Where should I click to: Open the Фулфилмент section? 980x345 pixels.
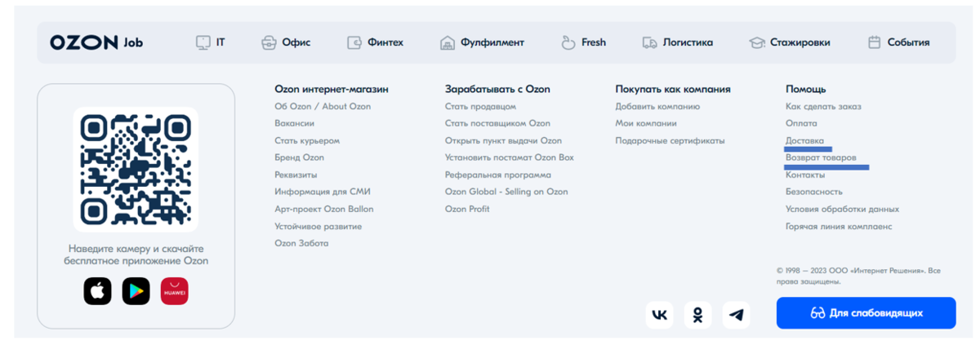(482, 42)
